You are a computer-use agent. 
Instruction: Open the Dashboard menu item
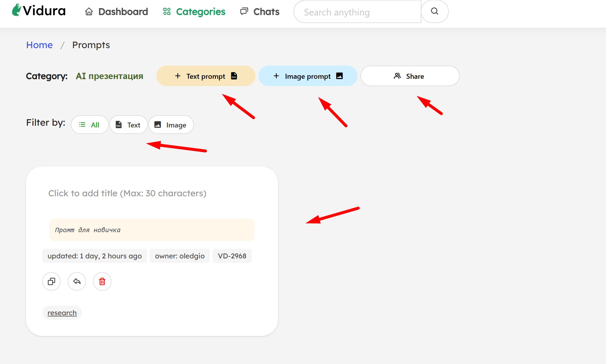tap(123, 12)
